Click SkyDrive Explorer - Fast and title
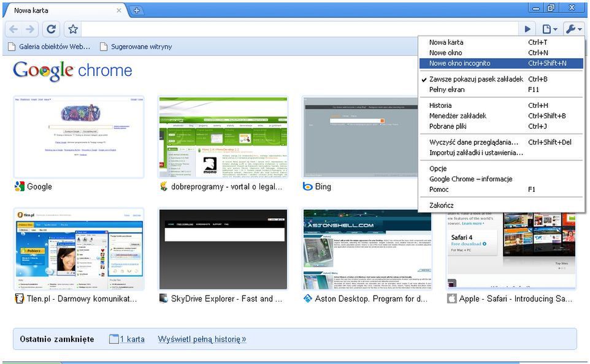 pyautogui.click(x=226, y=298)
